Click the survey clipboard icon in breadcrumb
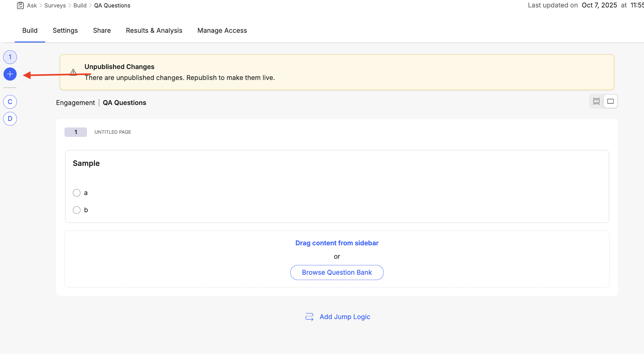Image resolution: width=644 pixels, height=354 pixels. (x=20, y=5)
